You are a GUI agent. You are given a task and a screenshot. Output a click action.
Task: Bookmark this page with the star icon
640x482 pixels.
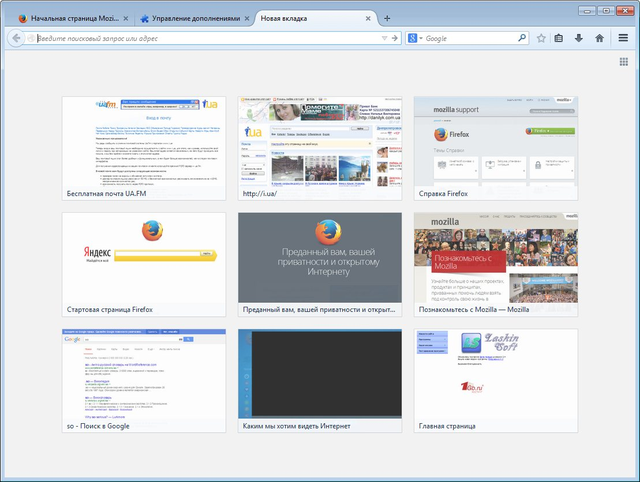(x=541, y=38)
